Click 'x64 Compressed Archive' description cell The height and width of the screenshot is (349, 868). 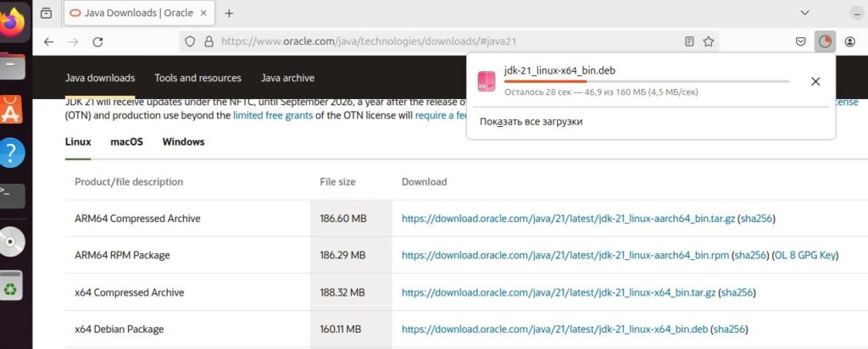[x=130, y=292]
